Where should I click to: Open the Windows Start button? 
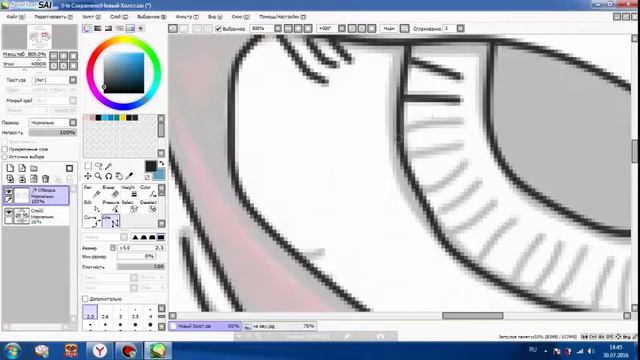pos(13,351)
